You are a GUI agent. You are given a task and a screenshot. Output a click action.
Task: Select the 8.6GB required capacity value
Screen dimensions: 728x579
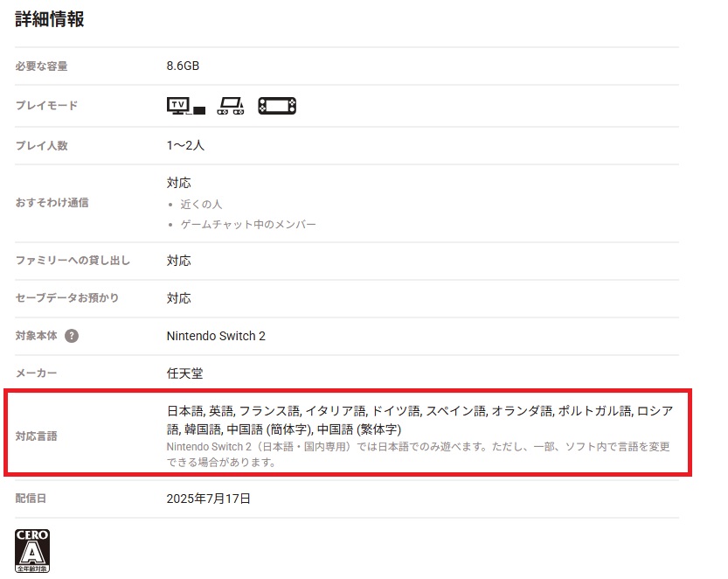coord(183,66)
